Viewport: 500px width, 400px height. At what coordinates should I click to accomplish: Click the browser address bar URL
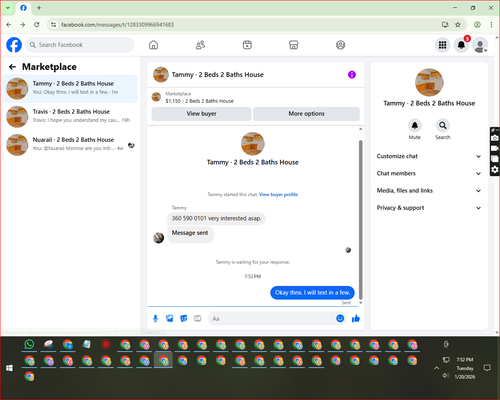[x=117, y=25]
